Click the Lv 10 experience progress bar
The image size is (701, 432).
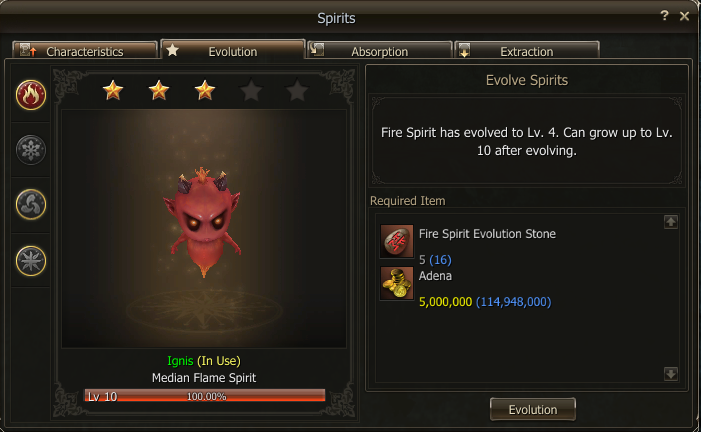(205, 396)
